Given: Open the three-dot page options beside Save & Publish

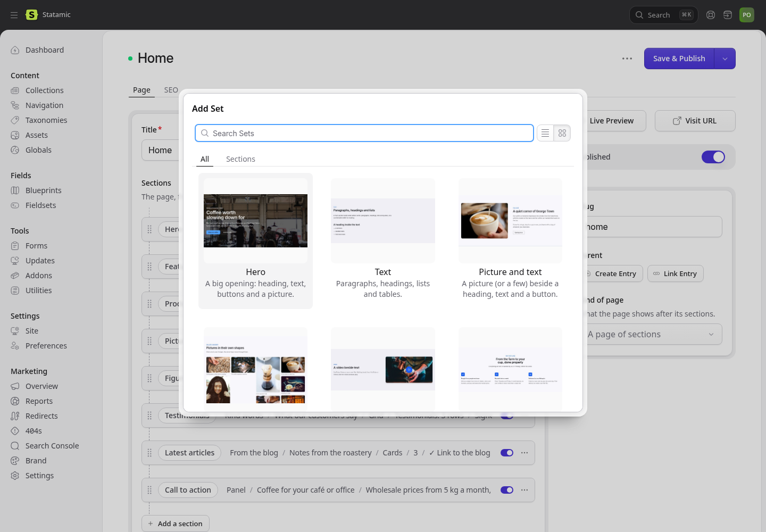Looking at the screenshot, I should point(627,59).
